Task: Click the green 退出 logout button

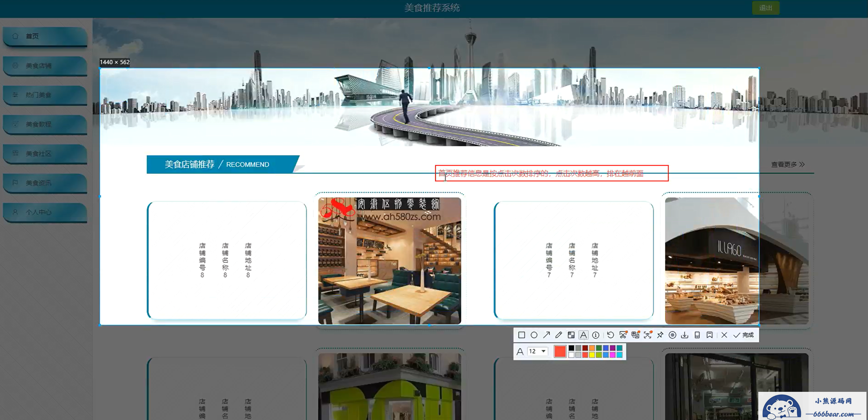Action: pos(766,8)
